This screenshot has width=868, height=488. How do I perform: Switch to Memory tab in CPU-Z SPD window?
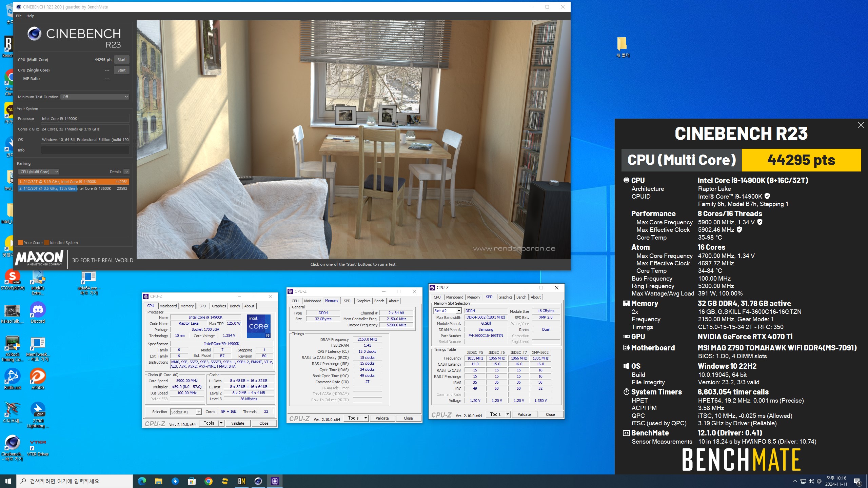pyautogui.click(x=473, y=297)
